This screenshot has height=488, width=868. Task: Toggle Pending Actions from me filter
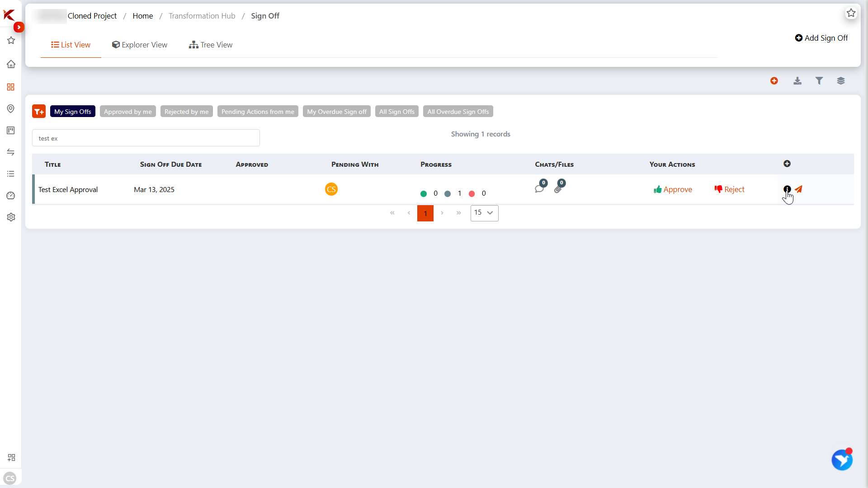(258, 112)
